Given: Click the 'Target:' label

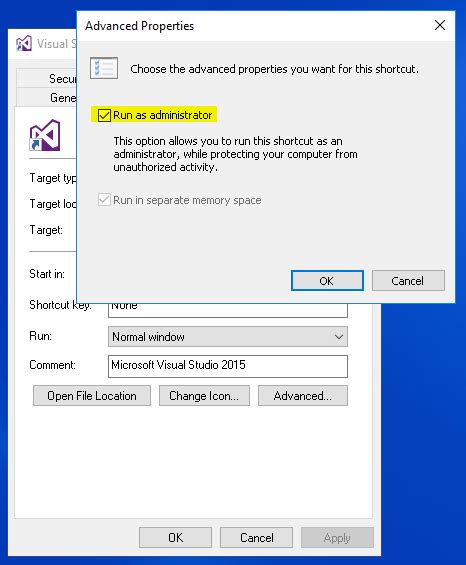Looking at the screenshot, I should pos(46,230).
